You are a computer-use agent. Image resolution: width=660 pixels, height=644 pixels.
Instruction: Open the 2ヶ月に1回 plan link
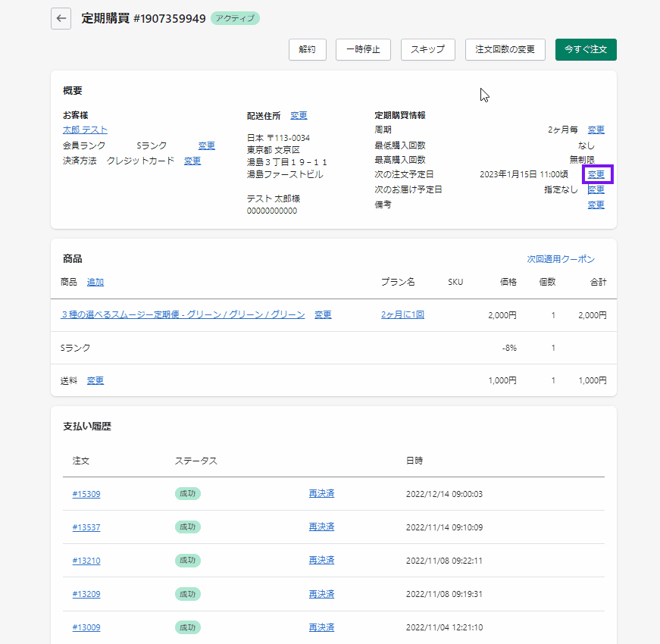(402, 314)
